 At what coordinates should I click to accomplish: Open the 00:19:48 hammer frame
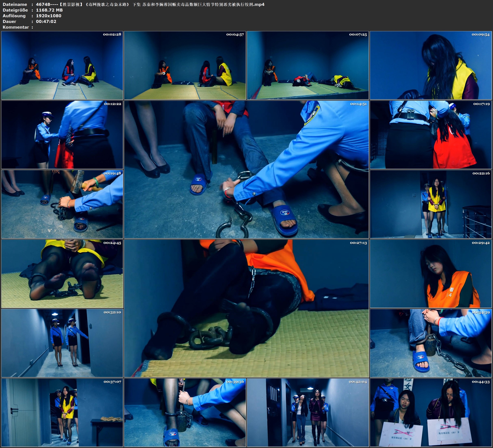point(62,204)
